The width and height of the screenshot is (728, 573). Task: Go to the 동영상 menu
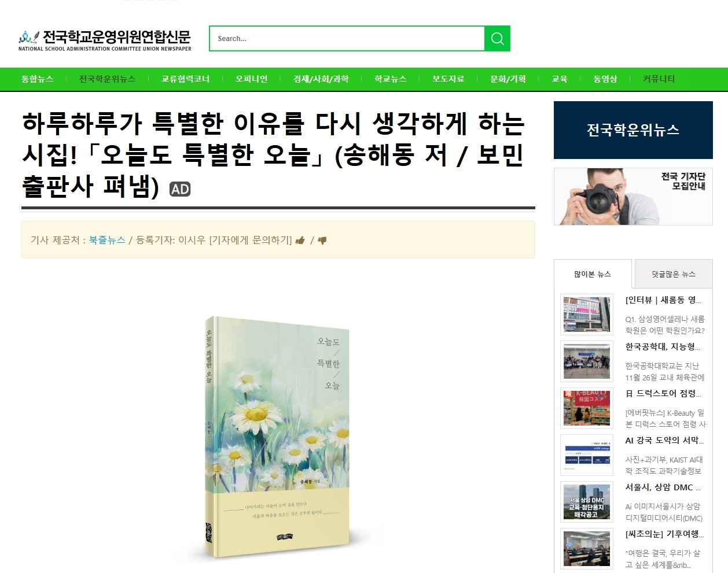click(x=605, y=79)
